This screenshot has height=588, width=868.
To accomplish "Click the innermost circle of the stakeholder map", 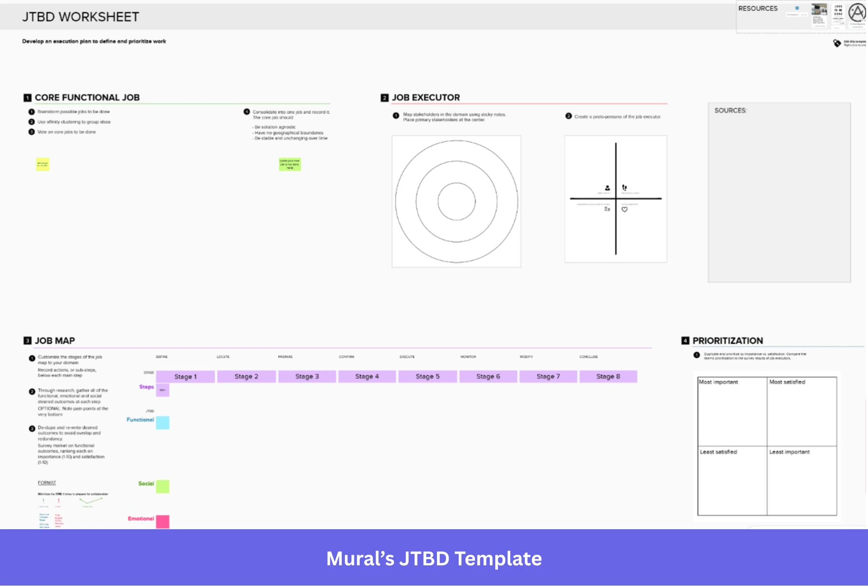I will pyautogui.click(x=457, y=201).
